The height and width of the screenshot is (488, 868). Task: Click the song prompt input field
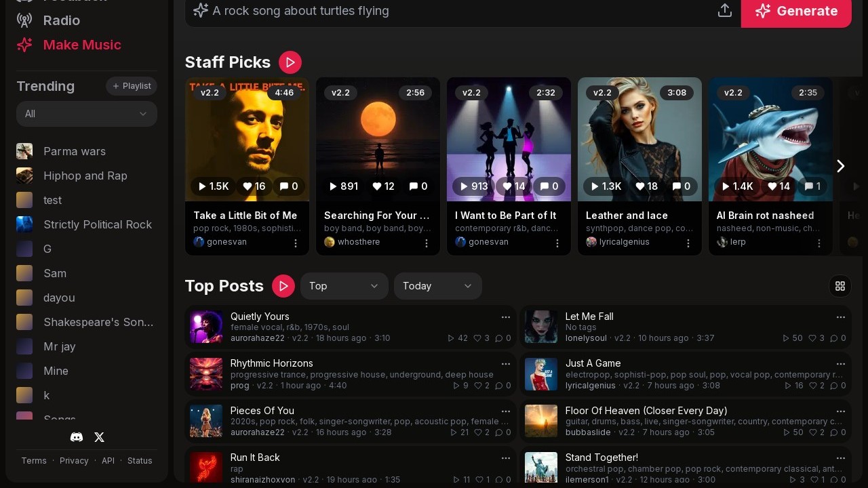pos(454,11)
